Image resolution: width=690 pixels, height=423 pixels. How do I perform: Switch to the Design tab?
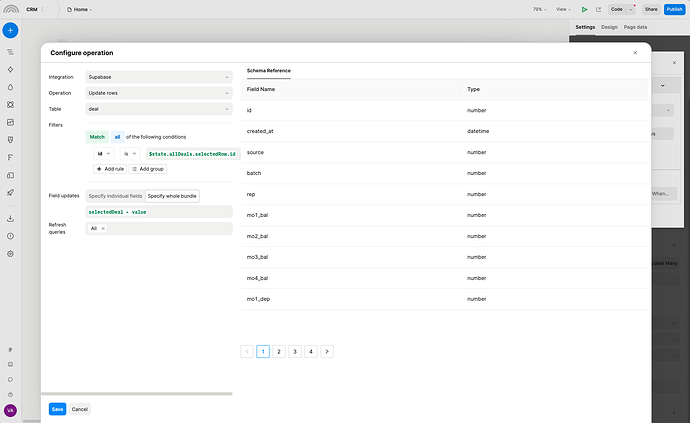(x=609, y=27)
